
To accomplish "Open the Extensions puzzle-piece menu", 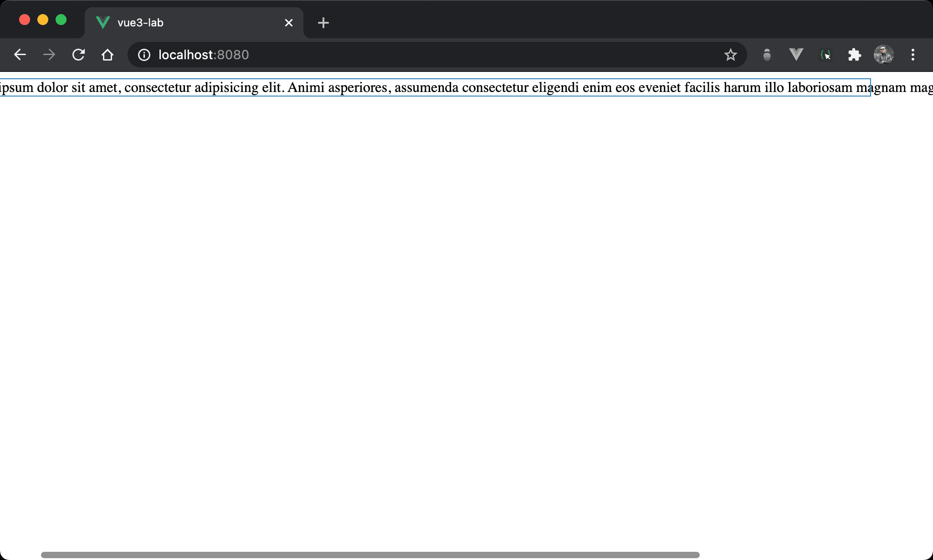I will (854, 55).
